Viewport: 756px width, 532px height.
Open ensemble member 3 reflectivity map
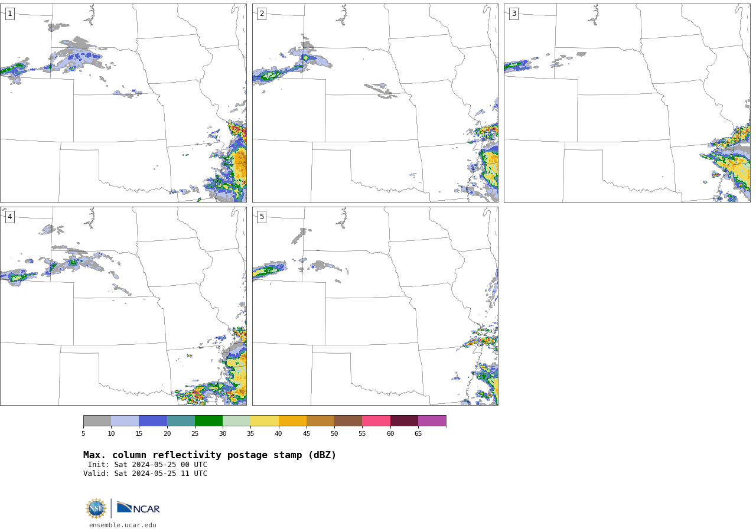[627, 103]
